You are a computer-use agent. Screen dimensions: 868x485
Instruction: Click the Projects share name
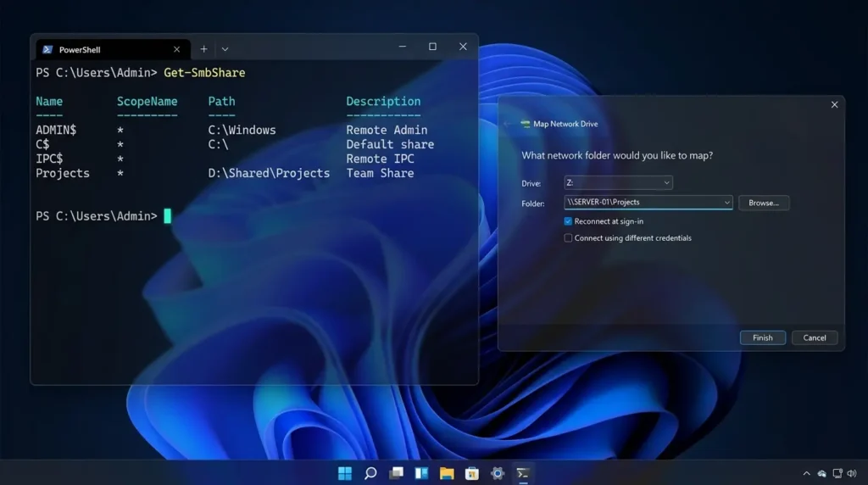coord(63,173)
